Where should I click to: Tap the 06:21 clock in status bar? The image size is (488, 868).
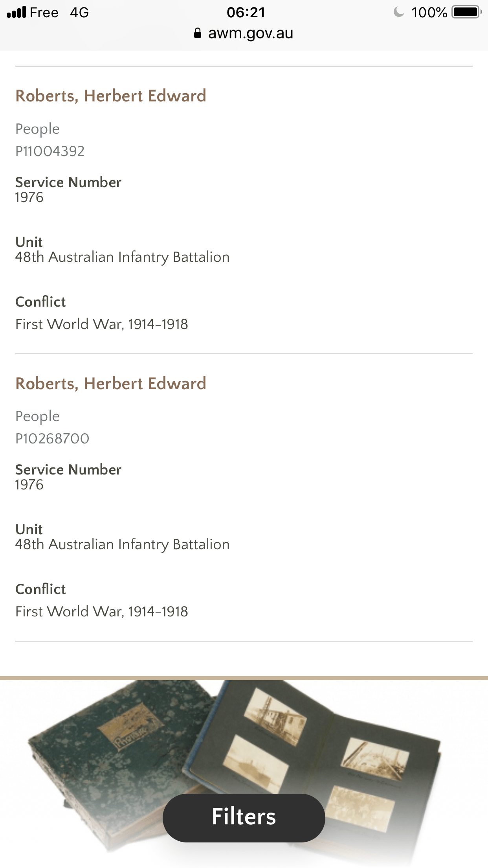[246, 12]
